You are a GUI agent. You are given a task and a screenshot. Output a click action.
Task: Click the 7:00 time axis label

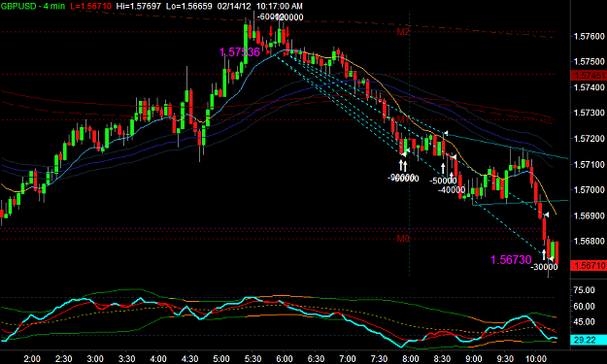pos(348,359)
